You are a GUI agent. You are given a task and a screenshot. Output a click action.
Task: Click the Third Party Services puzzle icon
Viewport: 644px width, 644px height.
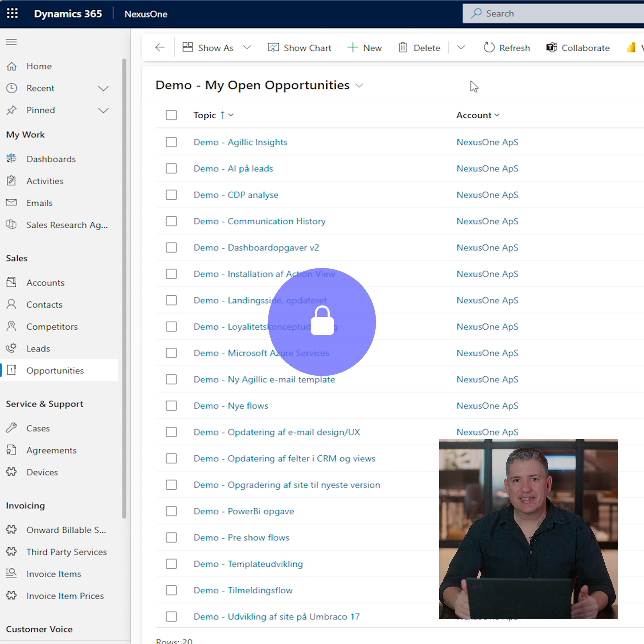tap(12, 551)
